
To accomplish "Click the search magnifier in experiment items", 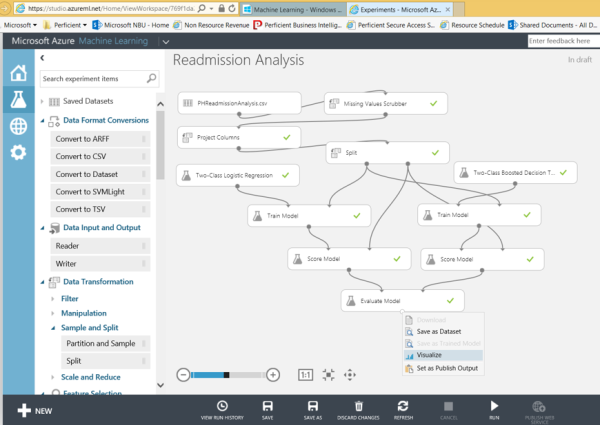I will click(x=152, y=78).
